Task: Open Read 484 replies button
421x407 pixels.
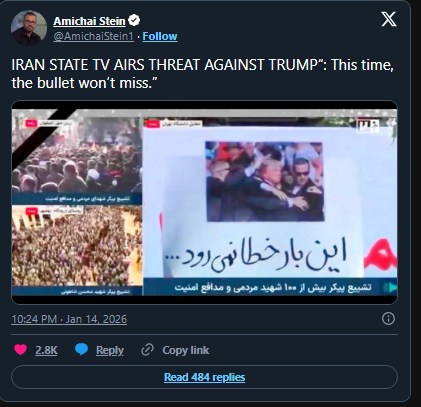Action: click(x=204, y=377)
